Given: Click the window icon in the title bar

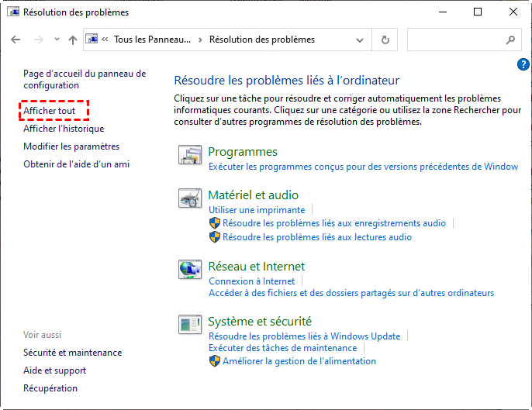Looking at the screenshot, I should click(x=13, y=12).
